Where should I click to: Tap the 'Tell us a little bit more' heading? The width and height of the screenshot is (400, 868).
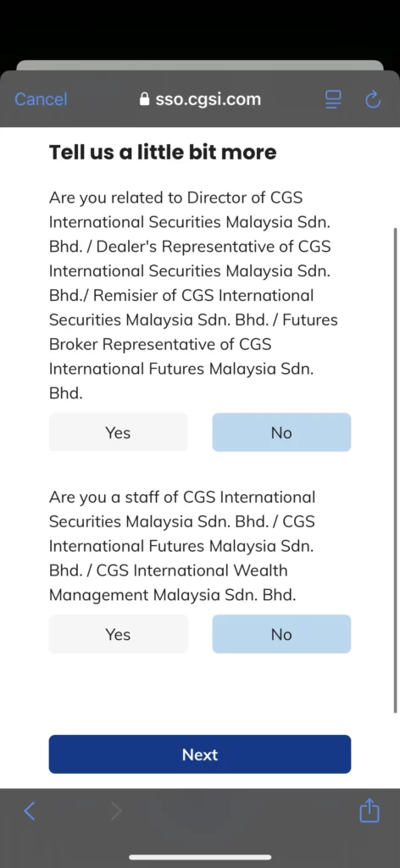pos(163,152)
